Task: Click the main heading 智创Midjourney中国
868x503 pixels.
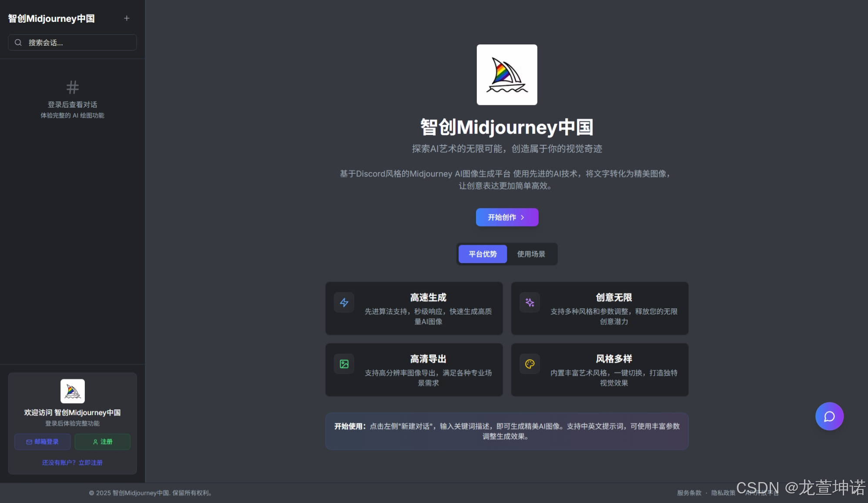Action: [507, 127]
